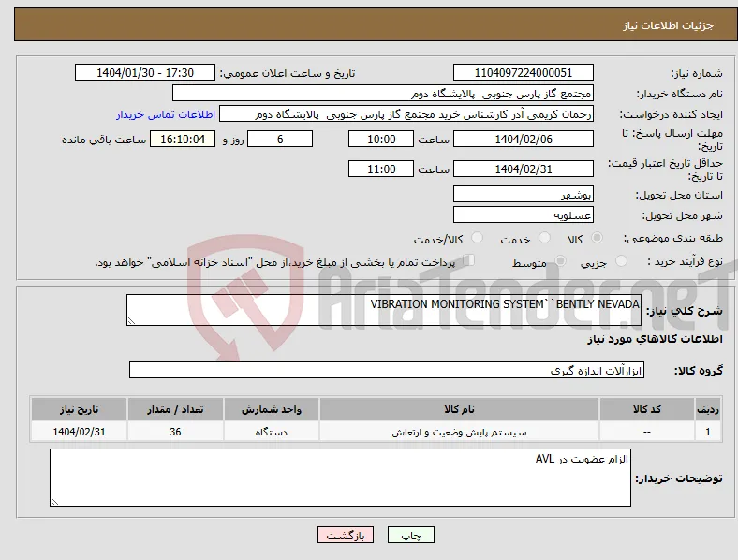Select the جزیی purchase type radio
Image resolution: width=738 pixels, height=560 pixels.
pyautogui.click(x=621, y=260)
